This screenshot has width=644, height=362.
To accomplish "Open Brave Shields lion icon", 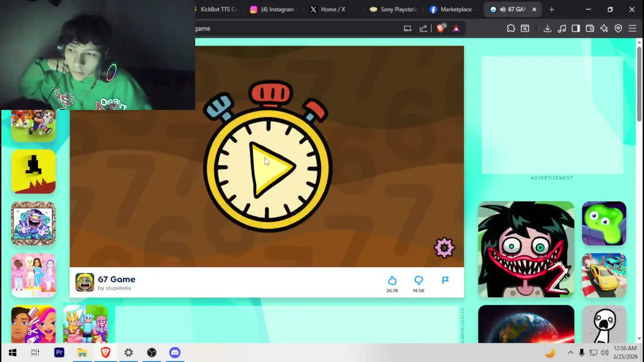I will pos(441,29).
